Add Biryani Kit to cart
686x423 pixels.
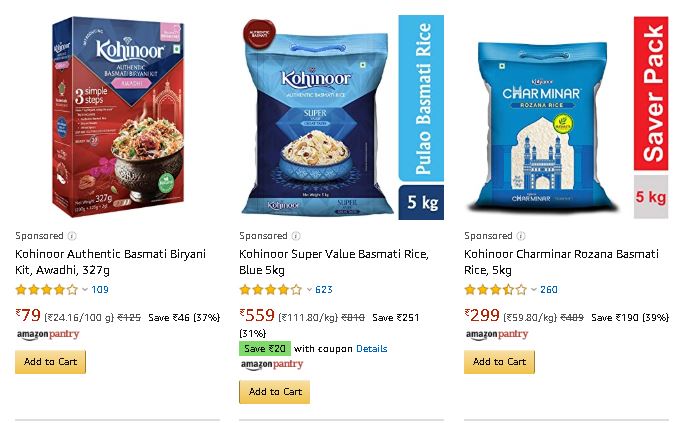point(50,362)
